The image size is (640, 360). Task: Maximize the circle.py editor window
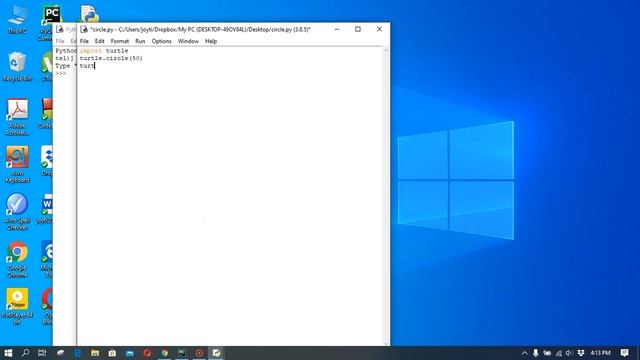click(x=358, y=29)
